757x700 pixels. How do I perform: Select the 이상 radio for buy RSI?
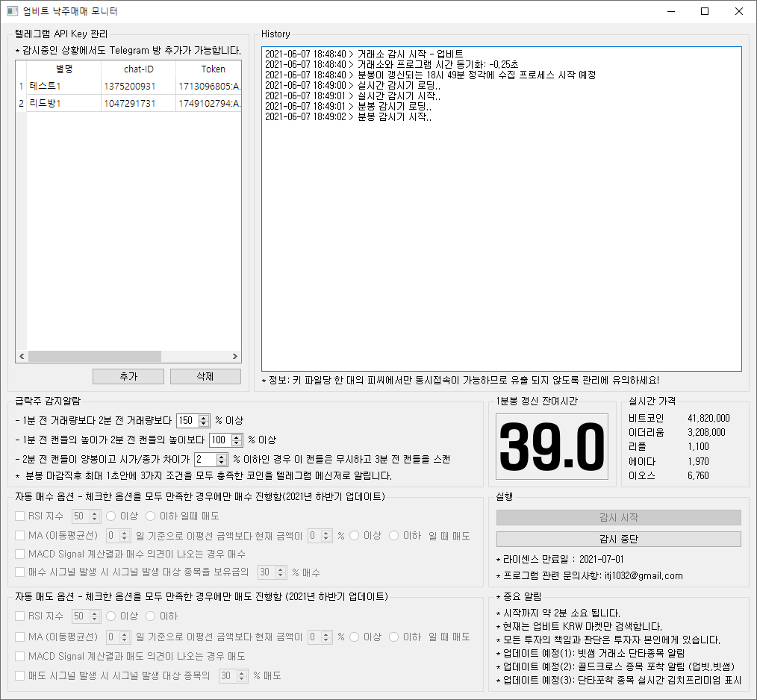pos(113,515)
